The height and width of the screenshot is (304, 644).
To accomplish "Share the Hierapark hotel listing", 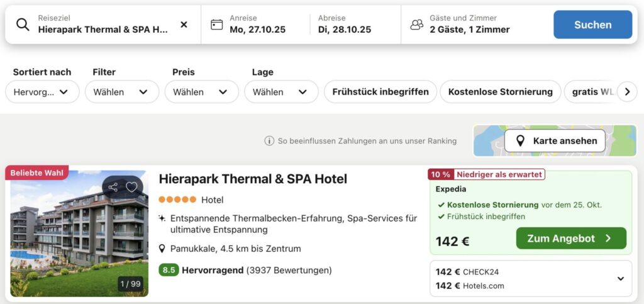I will click(113, 187).
